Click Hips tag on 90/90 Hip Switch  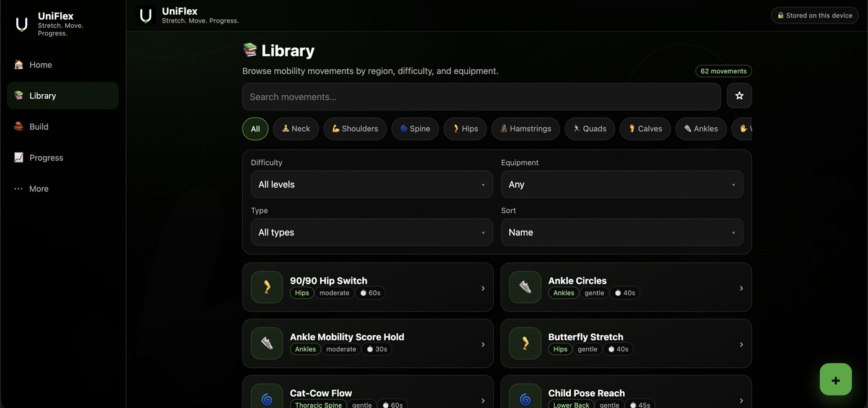(x=302, y=293)
